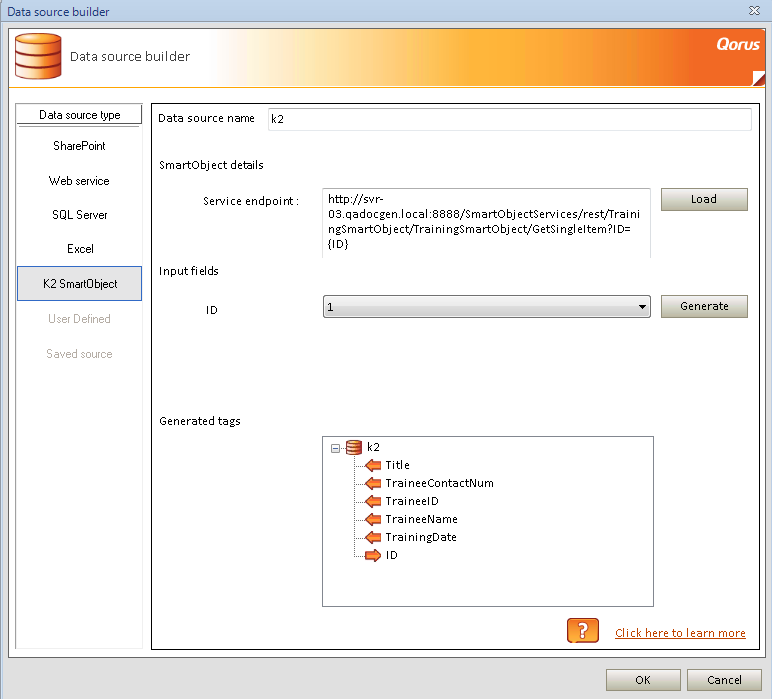Click the arrow icon beside TrainingDate

click(x=373, y=537)
